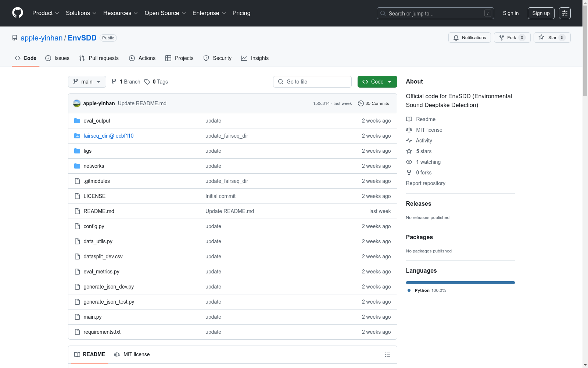Screen dimensions: 588x368
Task: Click the history clock icon by 35 Commits
Action: 361,103
